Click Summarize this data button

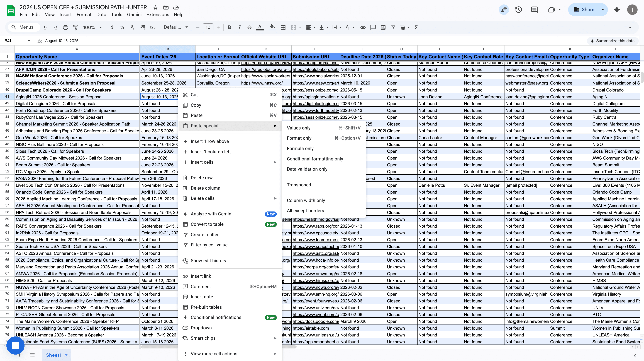pyautogui.click(x=612, y=41)
